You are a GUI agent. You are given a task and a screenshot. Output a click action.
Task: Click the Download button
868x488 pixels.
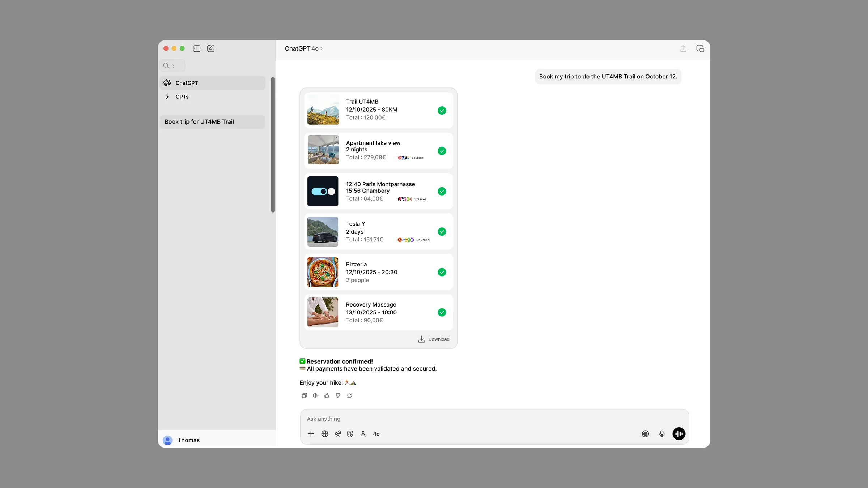pyautogui.click(x=434, y=339)
